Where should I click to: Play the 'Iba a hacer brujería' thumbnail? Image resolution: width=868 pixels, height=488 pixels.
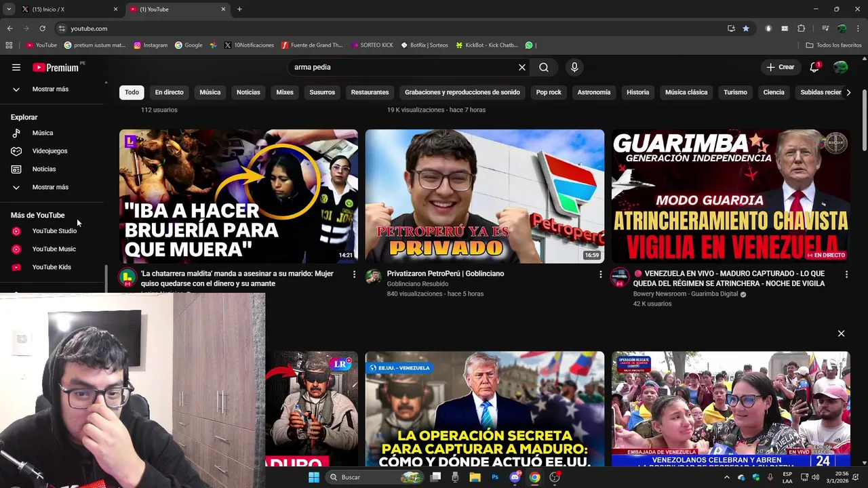click(x=239, y=197)
